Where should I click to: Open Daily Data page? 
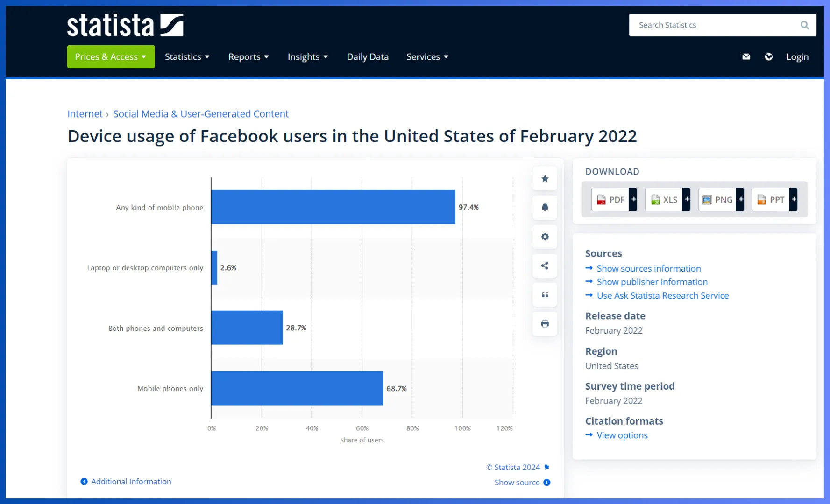click(368, 57)
